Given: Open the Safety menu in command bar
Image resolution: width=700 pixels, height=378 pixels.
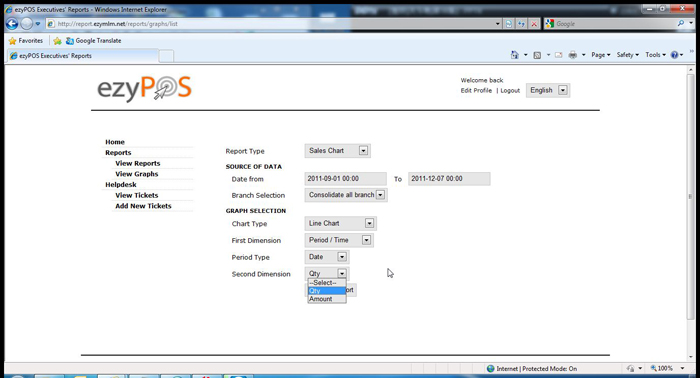Looking at the screenshot, I should 628,55.
